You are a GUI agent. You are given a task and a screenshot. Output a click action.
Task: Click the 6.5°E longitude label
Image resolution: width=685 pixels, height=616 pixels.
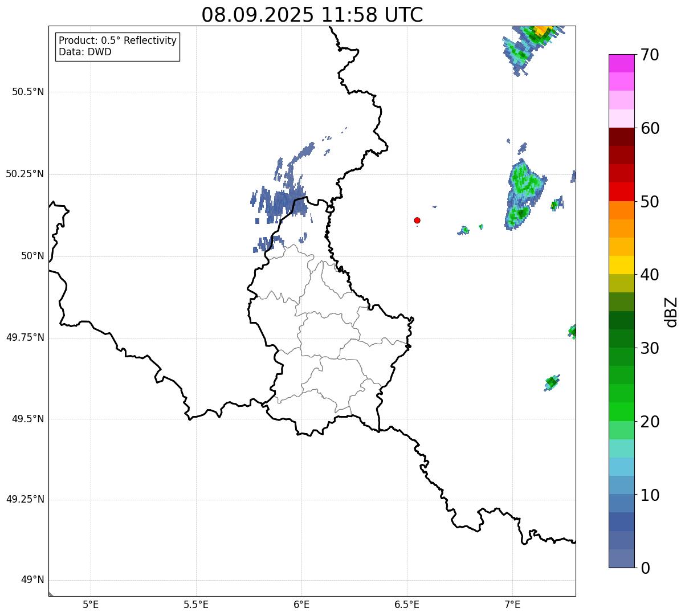point(407,605)
